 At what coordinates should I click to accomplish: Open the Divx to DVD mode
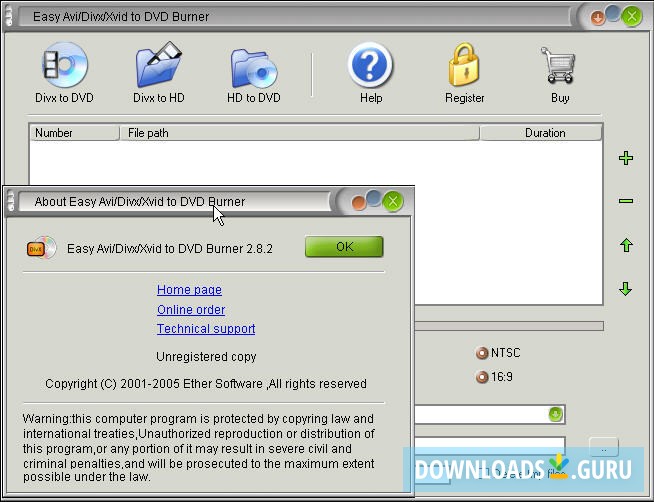tap(64, 73)
